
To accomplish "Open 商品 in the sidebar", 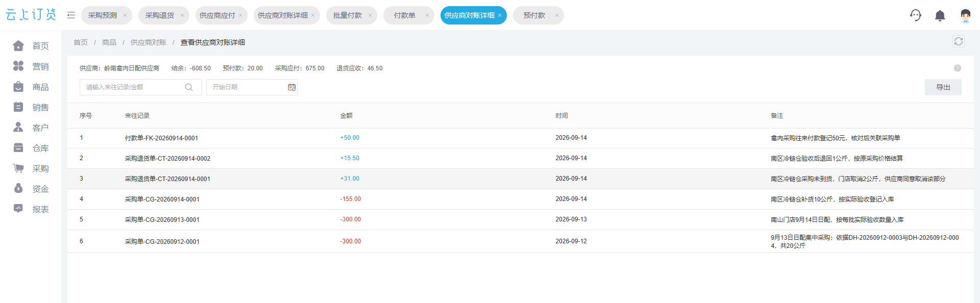I will tap(31, 87).
